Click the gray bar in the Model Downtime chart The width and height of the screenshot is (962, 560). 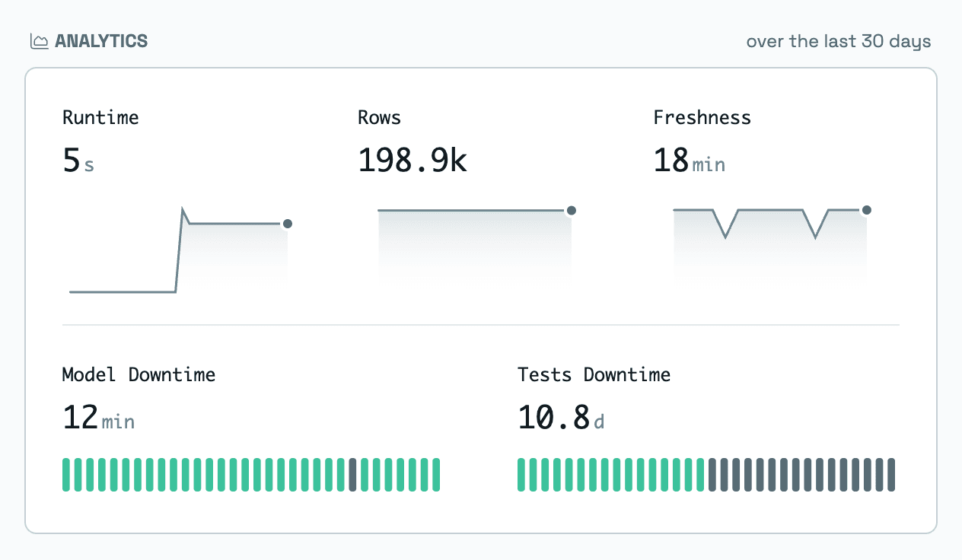[352, 475]
